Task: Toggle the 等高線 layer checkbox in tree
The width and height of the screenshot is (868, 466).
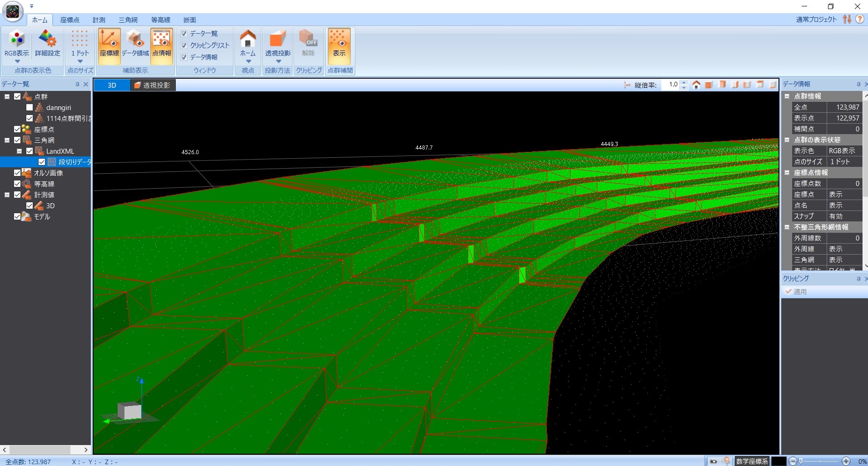Action: tap(17, 184)
